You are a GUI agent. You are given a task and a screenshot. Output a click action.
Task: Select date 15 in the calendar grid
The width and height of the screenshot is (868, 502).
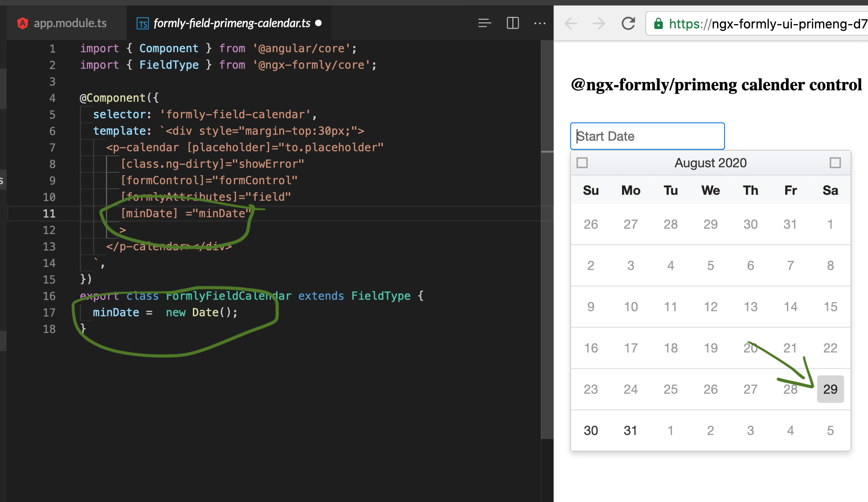[x=830, y=306]
